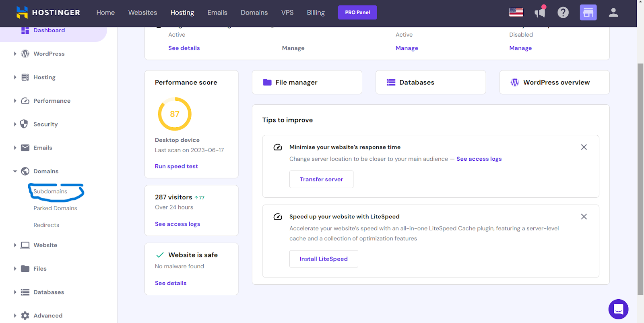Click the Hosting server icon in the sidebar
The height and width of the screenshot is (323, 644).
[25, 77]
